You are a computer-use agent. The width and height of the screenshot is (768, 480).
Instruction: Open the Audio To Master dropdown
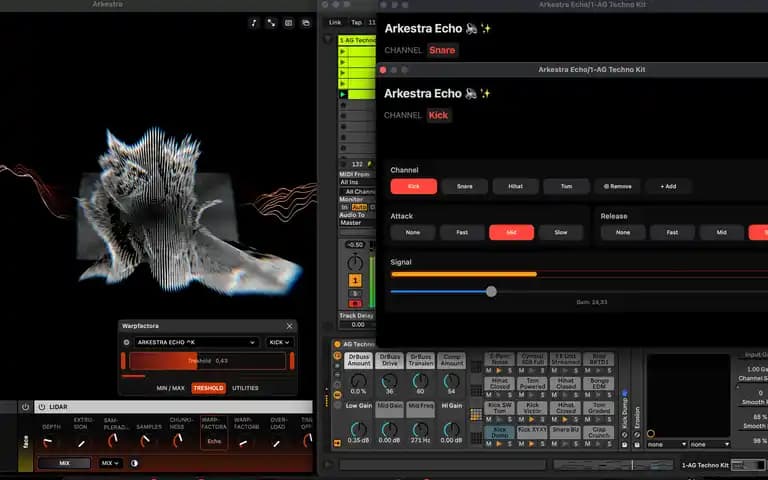[x=358, y=223]
